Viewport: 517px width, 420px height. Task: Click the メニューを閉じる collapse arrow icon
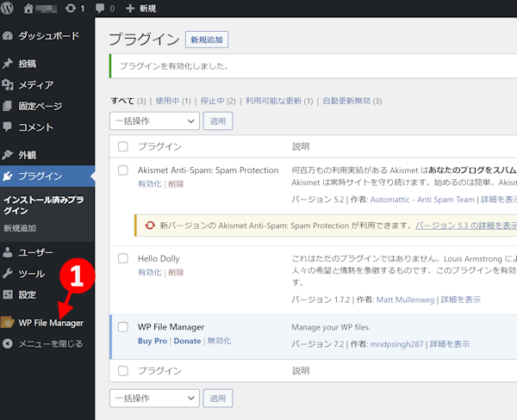click(8, 343)
